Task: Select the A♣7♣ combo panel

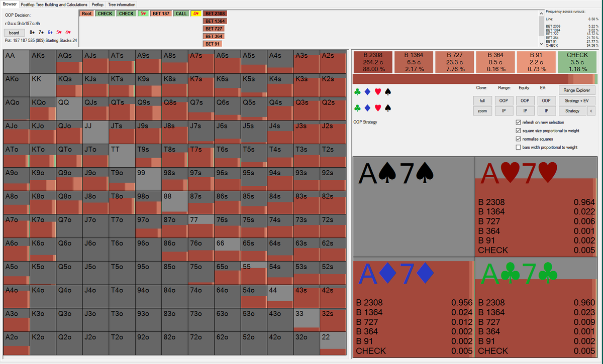Action: (x=536, y=307)
